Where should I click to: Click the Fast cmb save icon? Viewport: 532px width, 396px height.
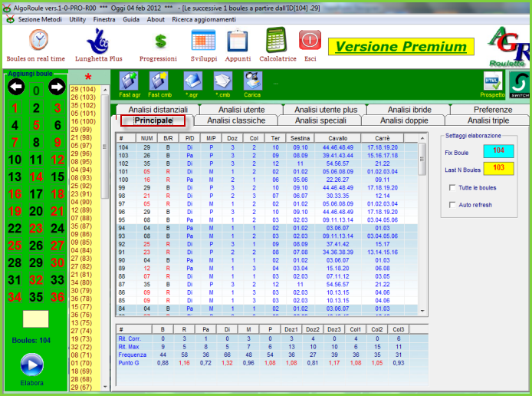tap(159, 81)
